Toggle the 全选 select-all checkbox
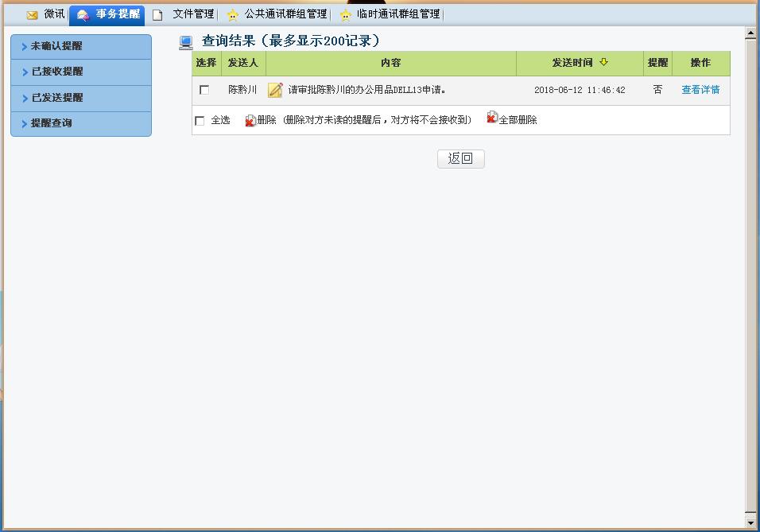The image size is (760, 532). pos(200,121)
